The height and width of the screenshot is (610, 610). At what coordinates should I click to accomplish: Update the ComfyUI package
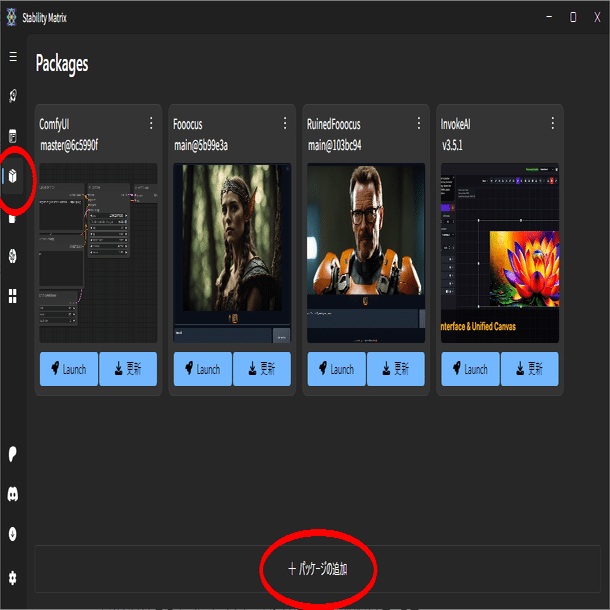(x=128, y=369)
